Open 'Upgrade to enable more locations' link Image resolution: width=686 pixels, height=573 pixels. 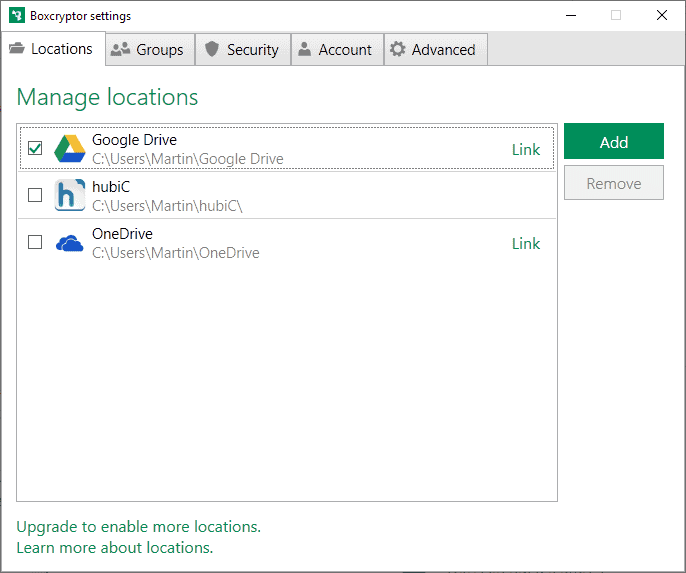tap(139, 527)
